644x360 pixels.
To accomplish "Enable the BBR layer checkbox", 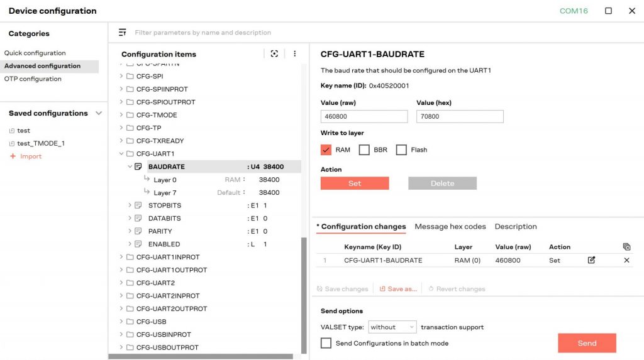I will click(x=364, y=150).
